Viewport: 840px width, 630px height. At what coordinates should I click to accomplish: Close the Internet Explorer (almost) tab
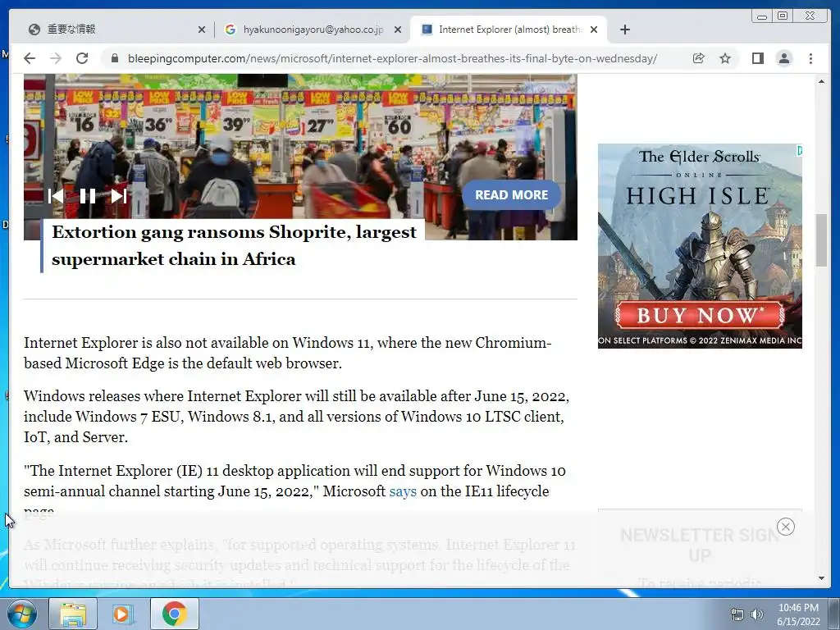coord(594,30)
